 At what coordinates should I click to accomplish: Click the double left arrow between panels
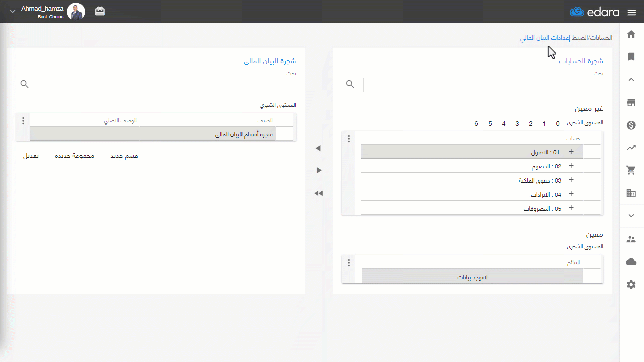click(x=318, y=193)
